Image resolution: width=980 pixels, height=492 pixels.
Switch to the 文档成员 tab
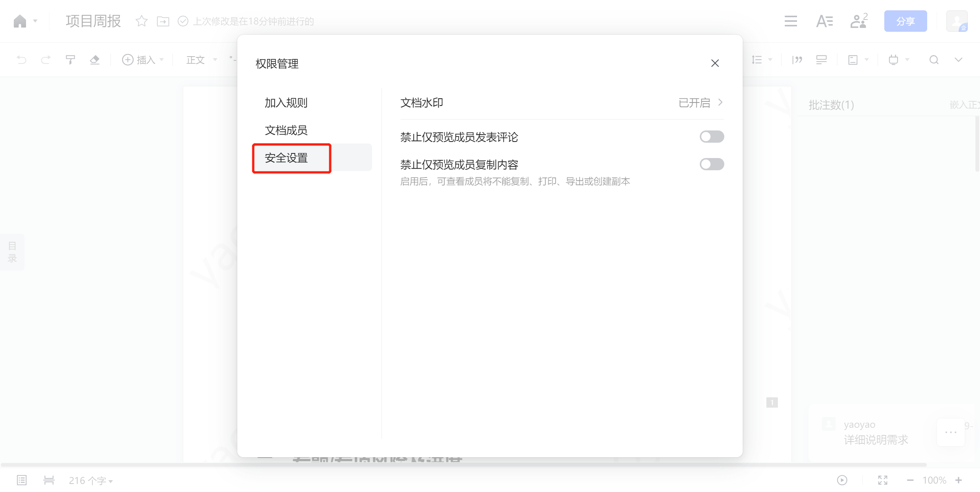point(286,130)
